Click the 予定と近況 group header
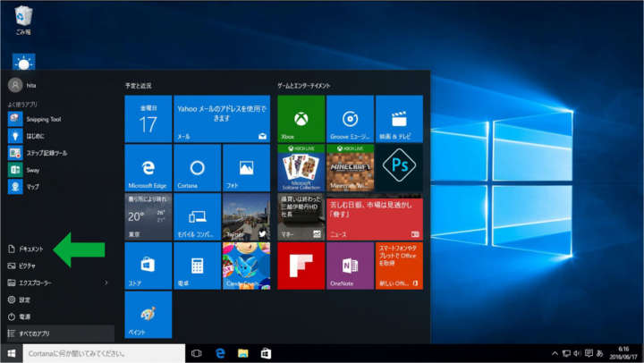The width and height of the screenshot is (644, 363). pyautogui.click(x=139, y=86)
